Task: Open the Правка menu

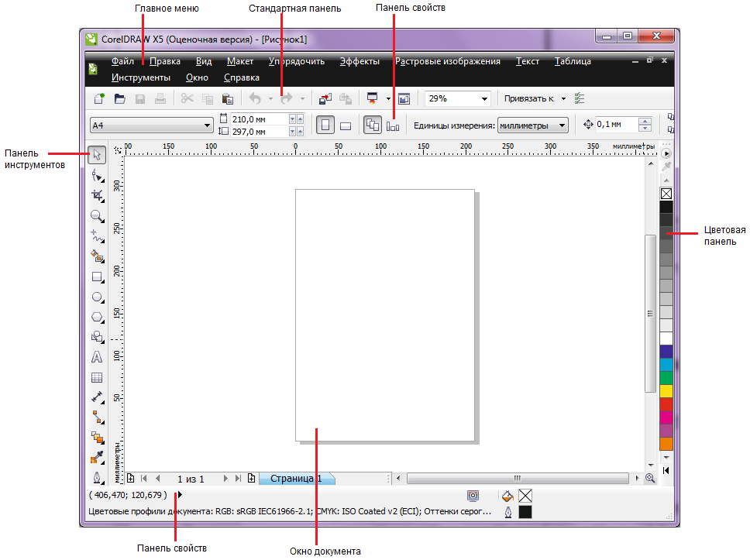Action: [164, 61]
